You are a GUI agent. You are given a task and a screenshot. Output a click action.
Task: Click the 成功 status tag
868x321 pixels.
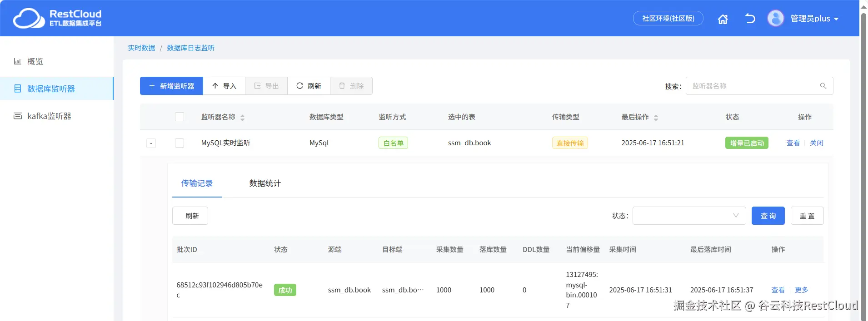(x=285, y=290)
